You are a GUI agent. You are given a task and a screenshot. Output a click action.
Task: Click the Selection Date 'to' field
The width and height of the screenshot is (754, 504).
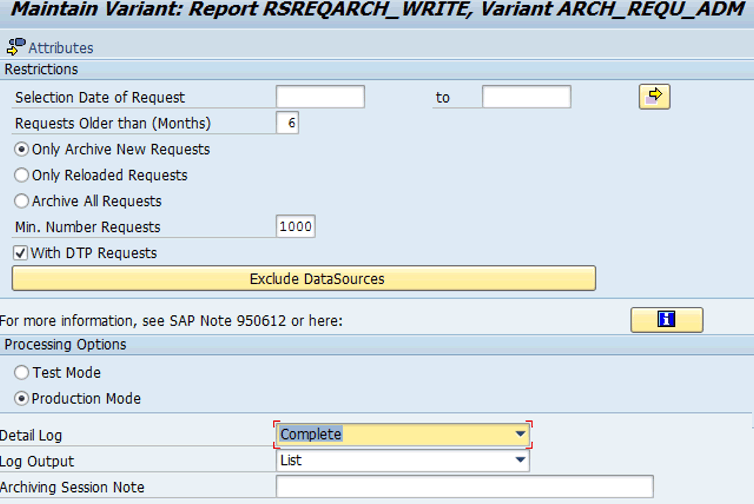(x=526, y=97)
